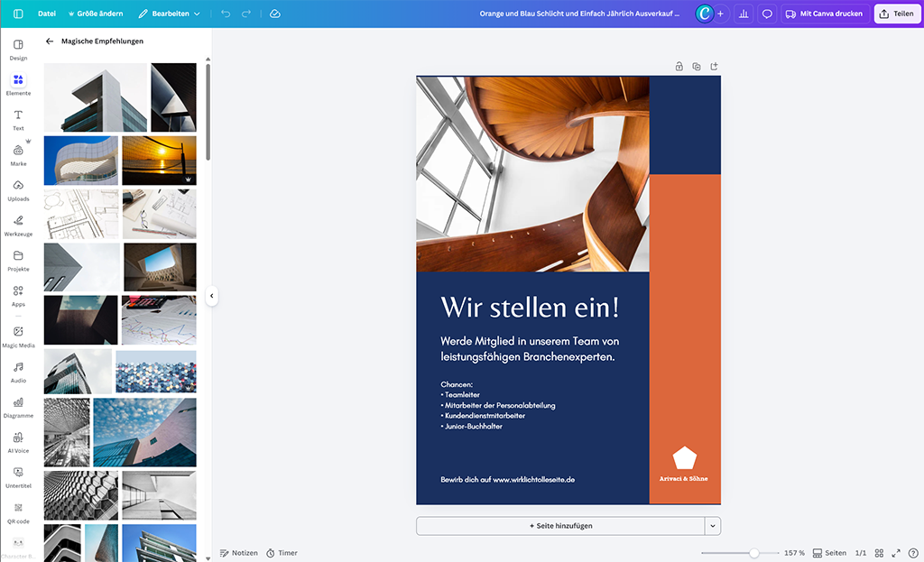Select the financial charts photo thumbnail

click(x=159, y=320)
